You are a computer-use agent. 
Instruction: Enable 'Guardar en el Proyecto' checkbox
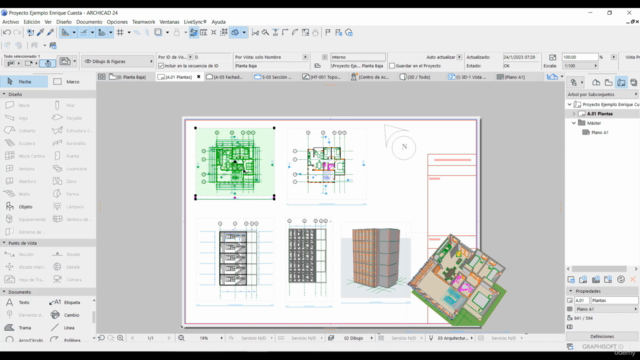(392, 66)
